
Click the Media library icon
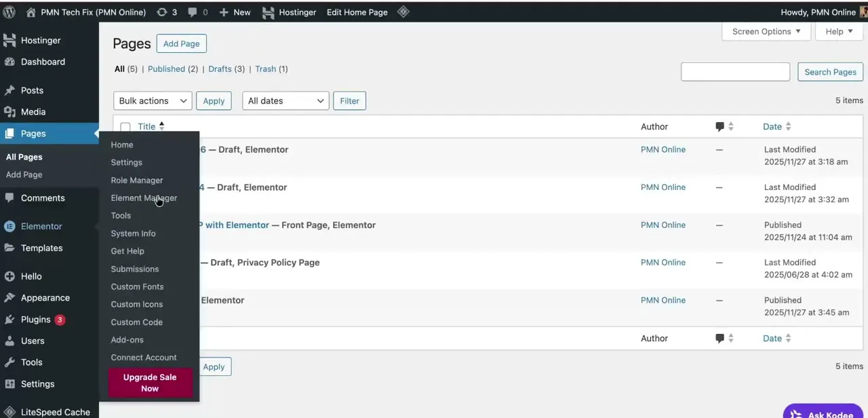coord(9,112)
